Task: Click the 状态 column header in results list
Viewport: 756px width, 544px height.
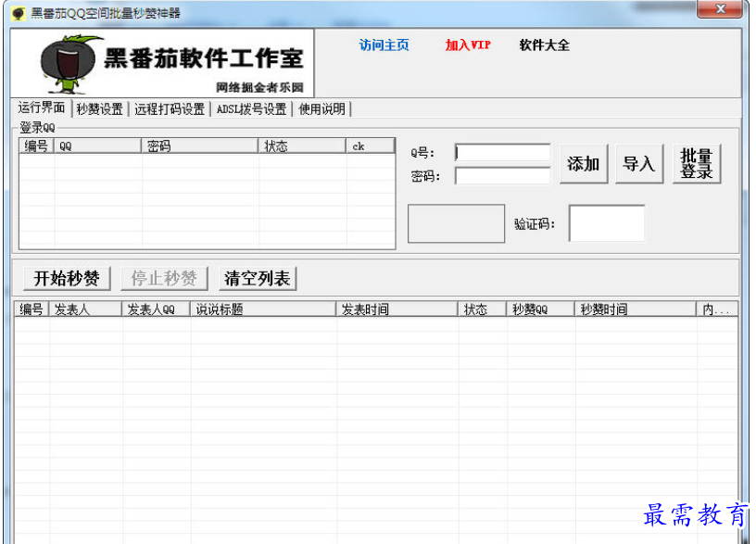Action: click(x=482, y=309)
